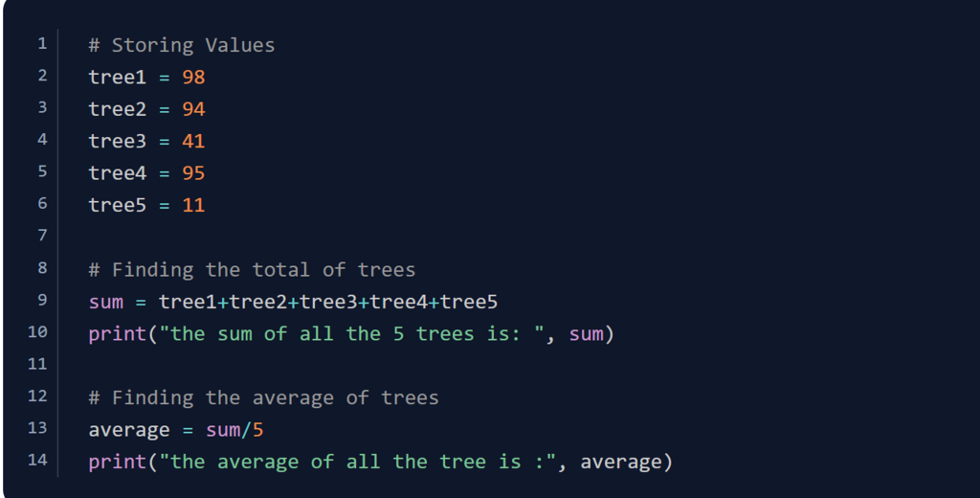Click line number 11 in the gutter
This screenshot has width=980, height=498.
pos(38,364)
